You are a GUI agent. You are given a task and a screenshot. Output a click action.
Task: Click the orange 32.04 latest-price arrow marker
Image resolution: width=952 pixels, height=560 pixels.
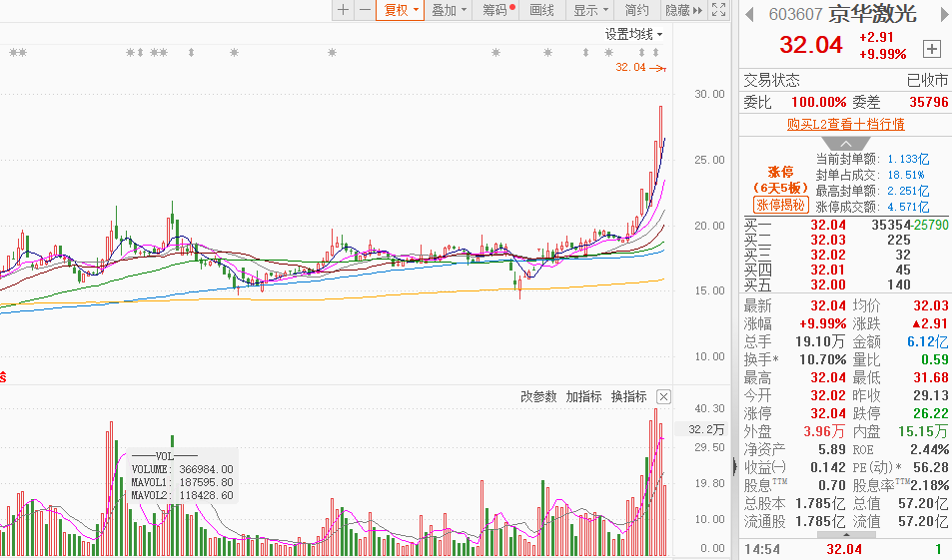click(x=640, y=67)
